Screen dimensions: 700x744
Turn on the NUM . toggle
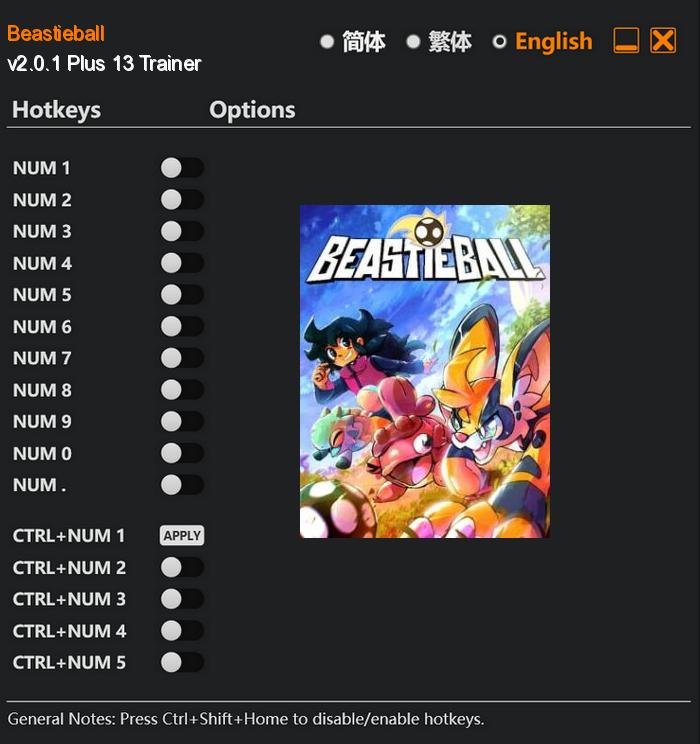click(x=182, y=485)
